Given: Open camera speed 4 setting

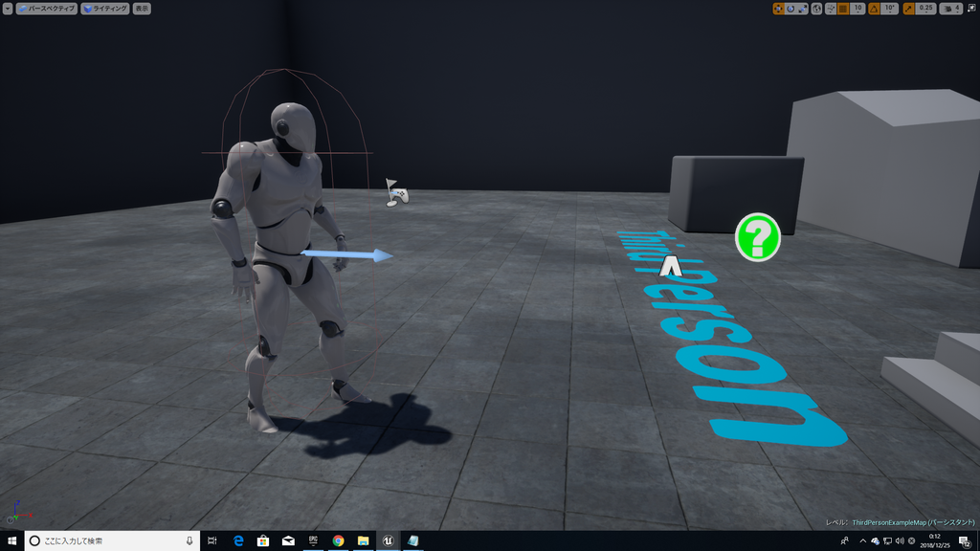Looking at the screenshot, I should click(x=951, y=9).
